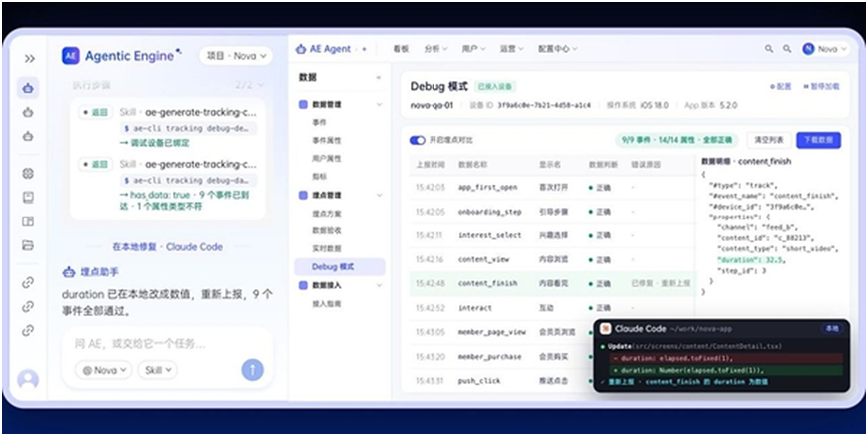
Task: Click the "duration": 32.5 line in JSON
Action: (x=751, y=259)
